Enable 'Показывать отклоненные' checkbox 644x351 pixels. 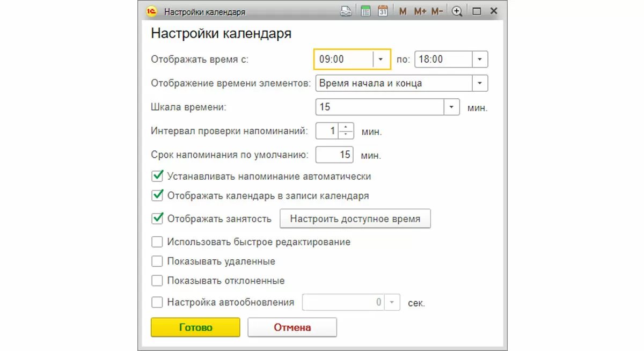pyautogui.click(x=157, y=281)
